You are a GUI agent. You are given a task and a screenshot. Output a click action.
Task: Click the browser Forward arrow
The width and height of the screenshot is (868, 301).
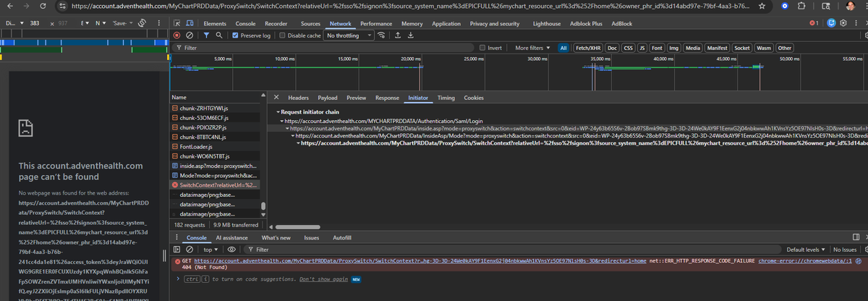coord(26,6)
